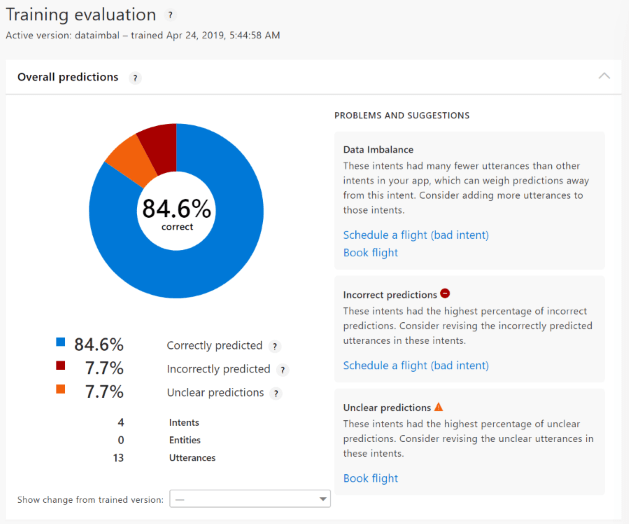Screen dimensions: 629x524
Task: Open help for Unclear predictions
Action: 276,393
